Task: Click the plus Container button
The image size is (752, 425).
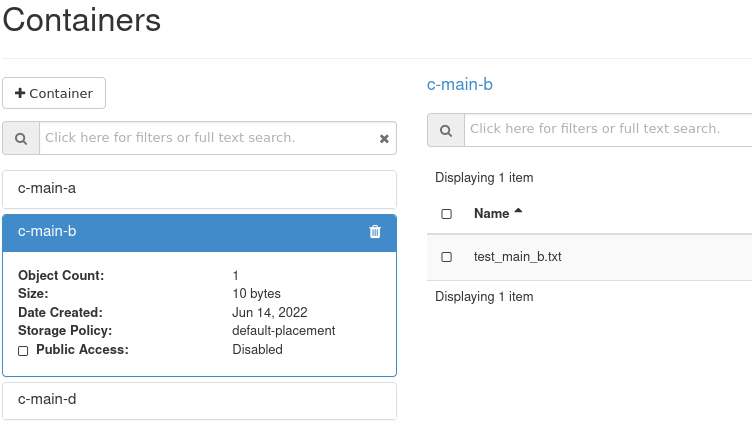Action: point(54,93)
